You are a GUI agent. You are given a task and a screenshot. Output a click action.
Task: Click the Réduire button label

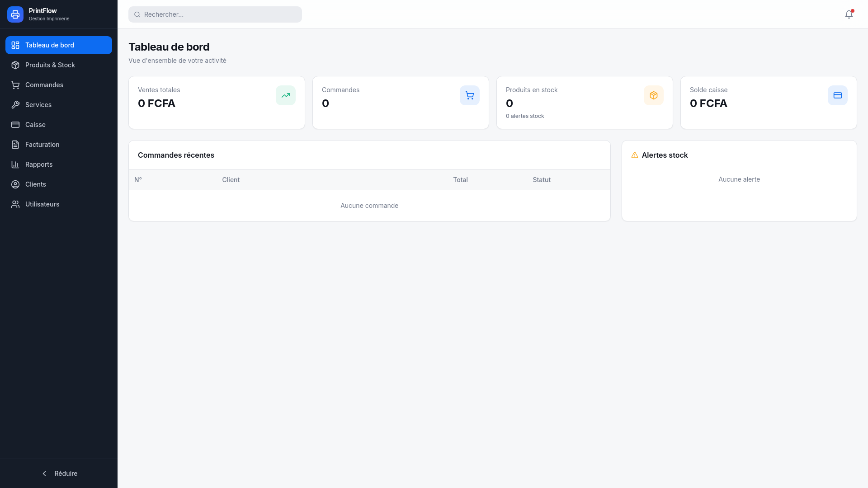click(66, 474)
